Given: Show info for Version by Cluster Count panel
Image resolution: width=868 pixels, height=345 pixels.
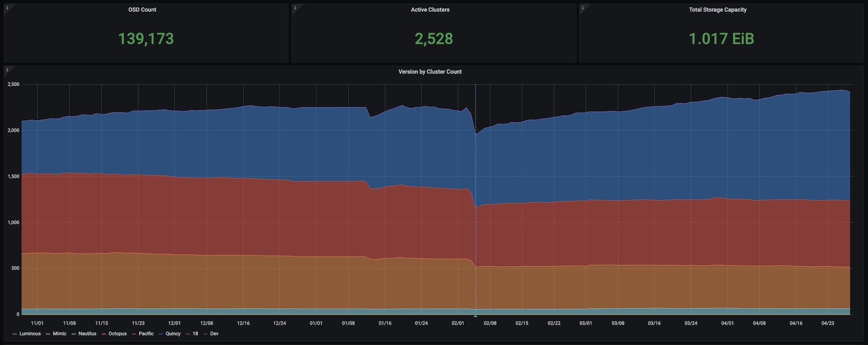Looking at the screenshot, I should [7, 70].
